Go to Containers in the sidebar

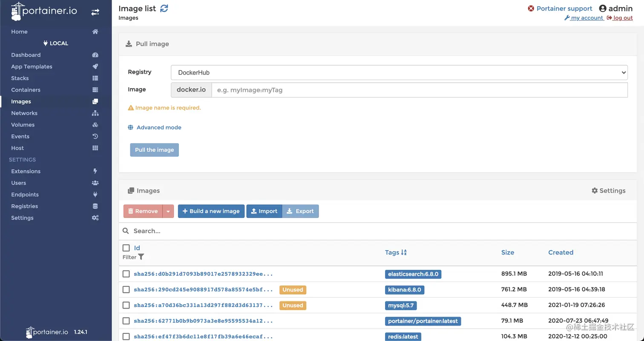[x=26, y=90]
